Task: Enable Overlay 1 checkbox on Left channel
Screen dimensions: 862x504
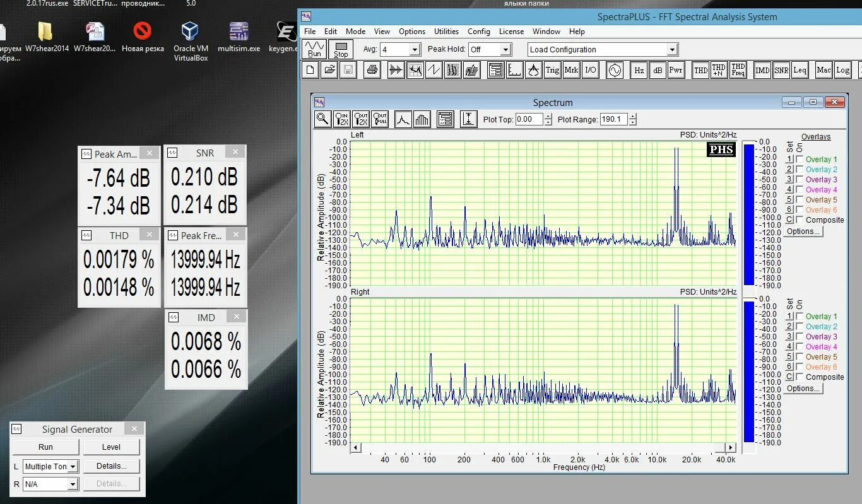Action: (x=800, y=160)
